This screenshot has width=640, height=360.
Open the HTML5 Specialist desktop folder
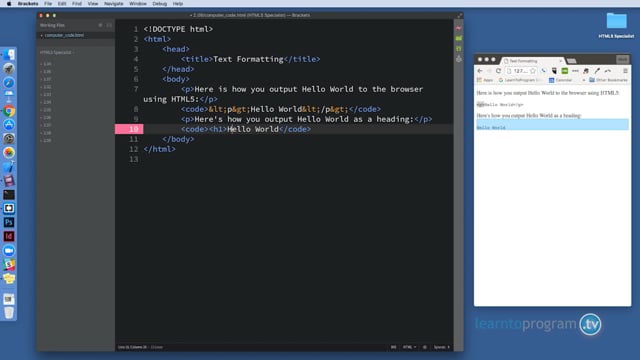click(x=616, y=24)
